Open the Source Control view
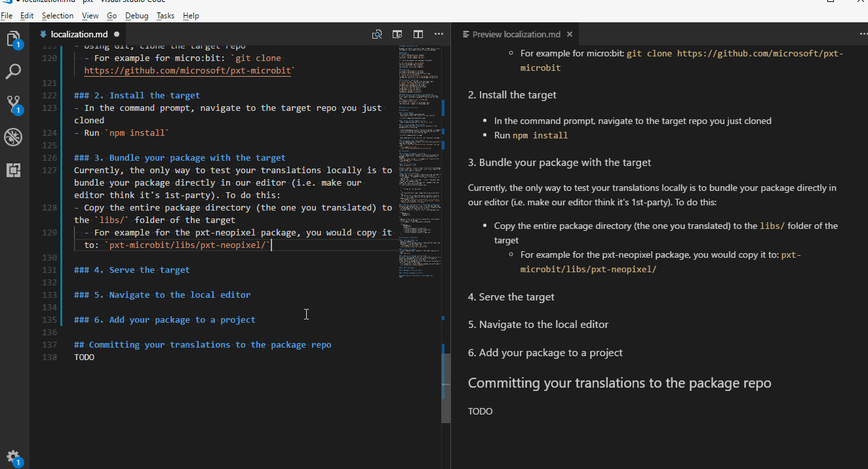This screenshot has width=868, height=469. pyautogui.click(x=14, y=104)
